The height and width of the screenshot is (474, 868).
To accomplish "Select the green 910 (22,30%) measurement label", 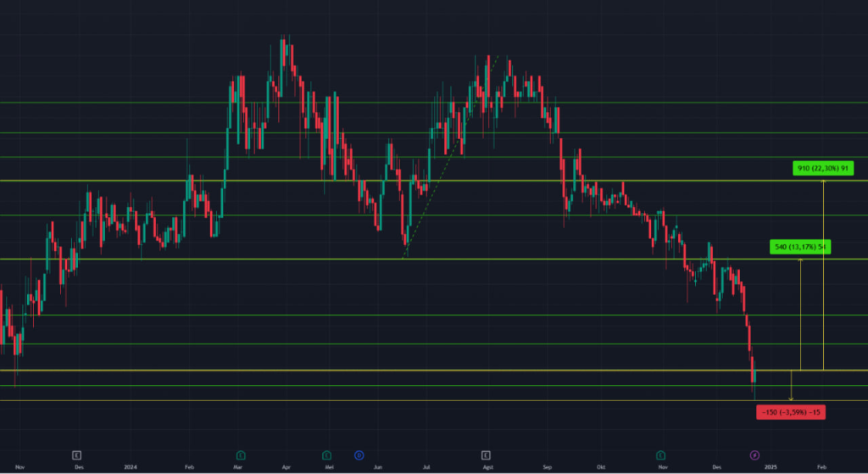I will pos(822,169).
